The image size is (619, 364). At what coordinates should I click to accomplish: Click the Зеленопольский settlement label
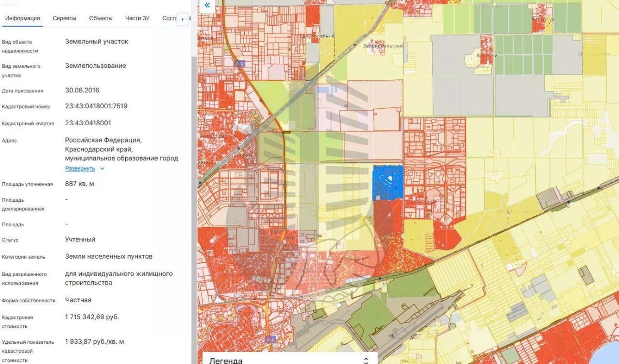pyautogui.click(x=383, y=45)
